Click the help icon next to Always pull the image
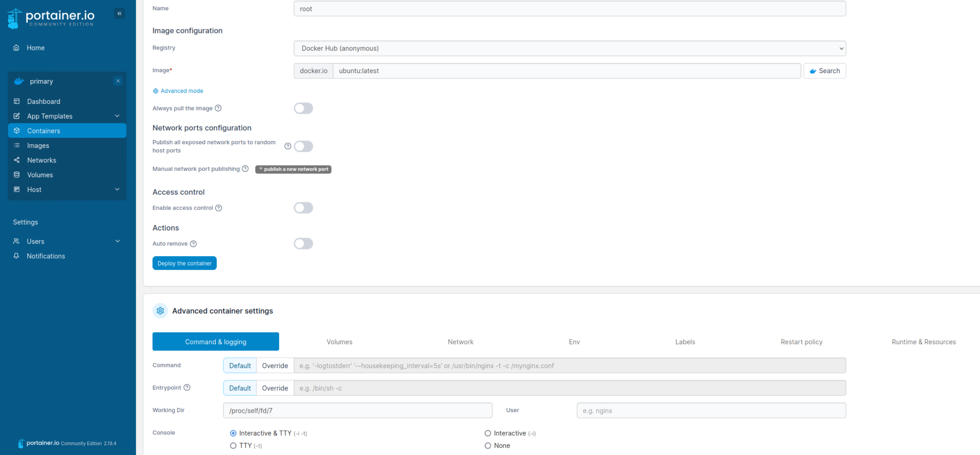This screenshot has height=455, width=980. tap(218, 108)
